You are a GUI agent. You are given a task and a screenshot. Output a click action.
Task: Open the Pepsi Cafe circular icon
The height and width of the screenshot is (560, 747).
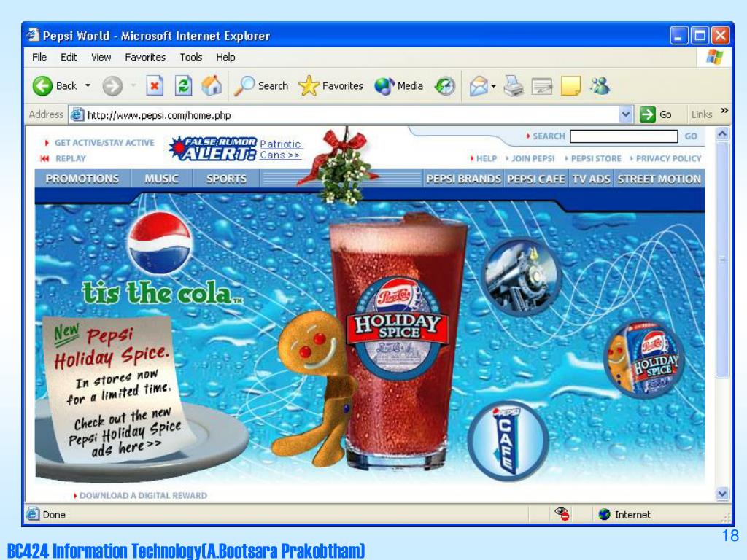point(508,441)
